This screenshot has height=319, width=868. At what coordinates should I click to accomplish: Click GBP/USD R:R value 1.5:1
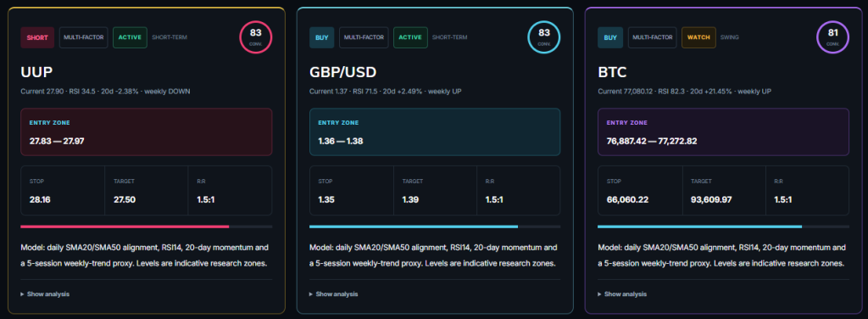495,199
